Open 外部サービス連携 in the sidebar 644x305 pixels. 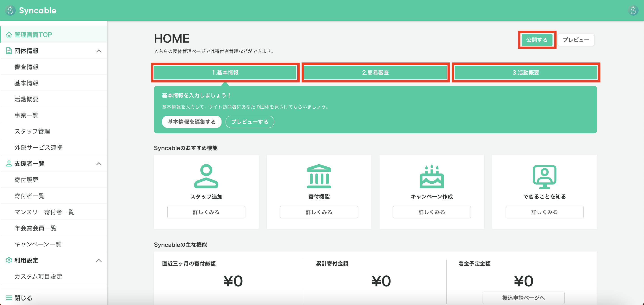coord(53,147)
